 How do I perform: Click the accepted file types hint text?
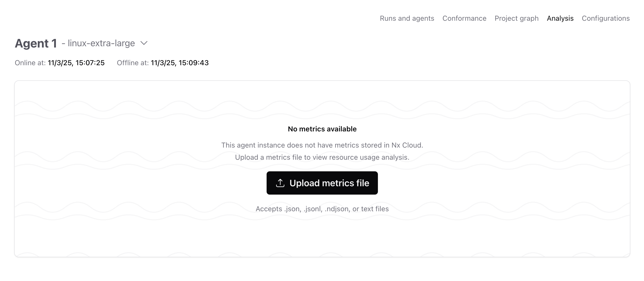point(322,209)
